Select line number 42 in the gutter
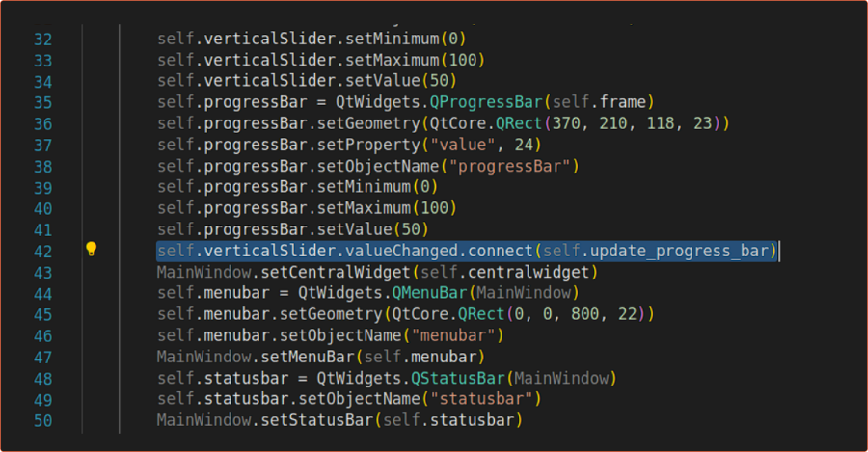Image resolution: width=868 pixels, height=452 pixels. point(42,251)
